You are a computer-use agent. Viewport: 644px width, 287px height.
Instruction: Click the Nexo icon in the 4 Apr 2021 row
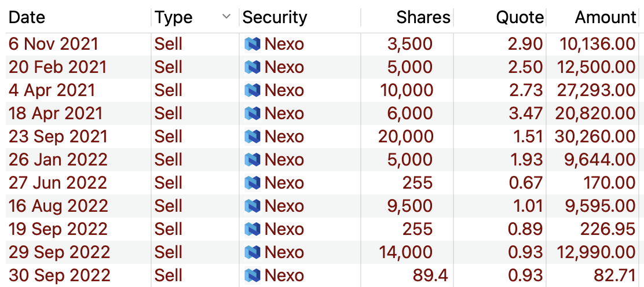(x=253, y=90)
